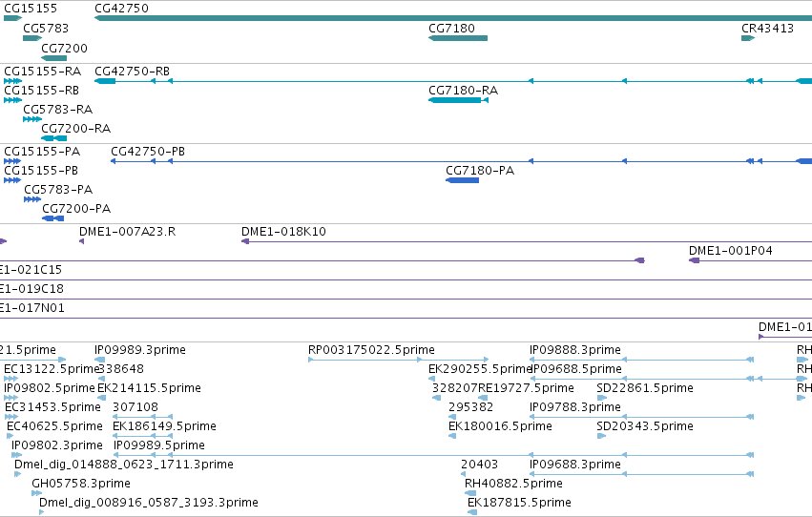Select the EK290255.5prime EST label

click(x=481, y=369)
